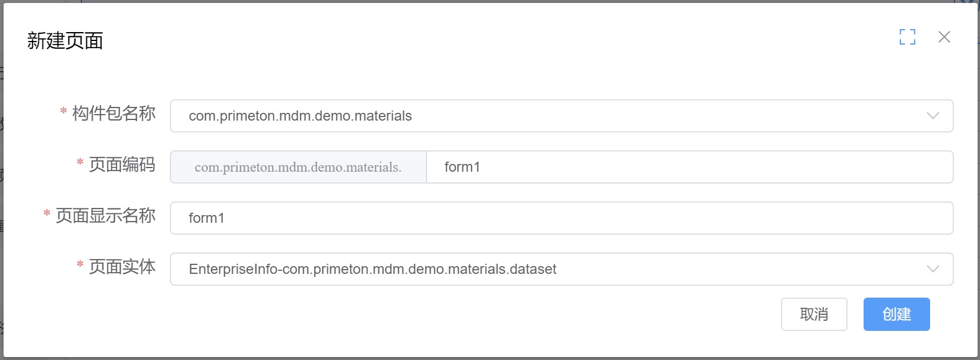
Task: Click the 页面显示名称 field label
Action: (106, 216)
